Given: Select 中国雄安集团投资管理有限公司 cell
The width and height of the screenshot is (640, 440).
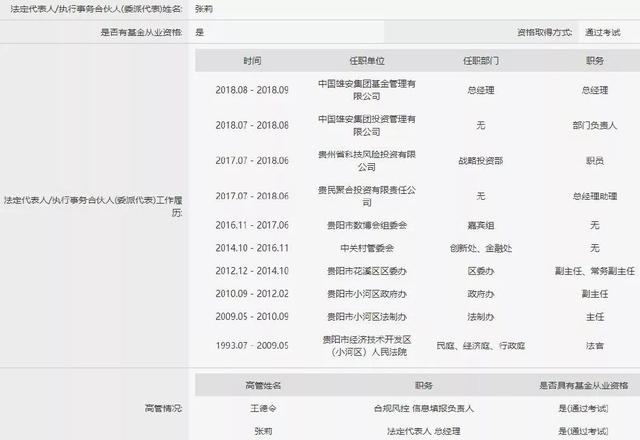Looking at the screenshot, I should pyautogui.click(x=367, y=125).
